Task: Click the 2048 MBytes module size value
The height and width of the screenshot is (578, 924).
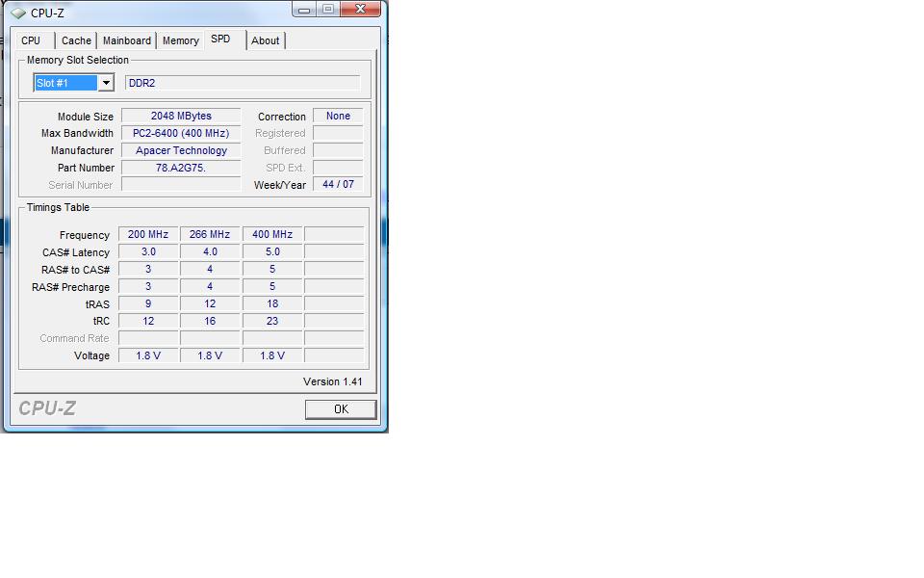Action: [x=181, y=117]
